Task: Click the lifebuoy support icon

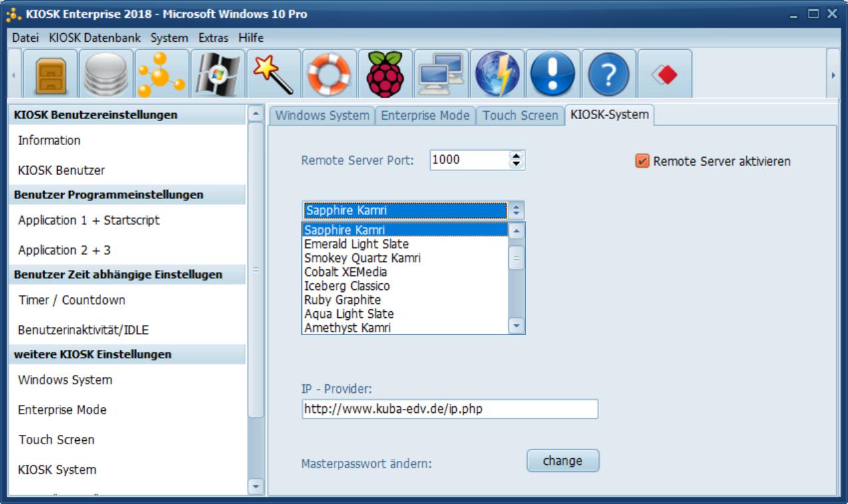Action: click(x=330, y=75)
